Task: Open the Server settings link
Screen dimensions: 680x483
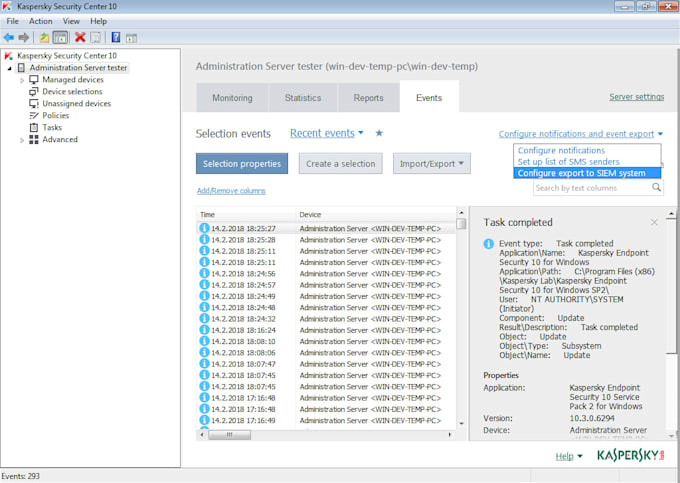Action: pos(637,97)
